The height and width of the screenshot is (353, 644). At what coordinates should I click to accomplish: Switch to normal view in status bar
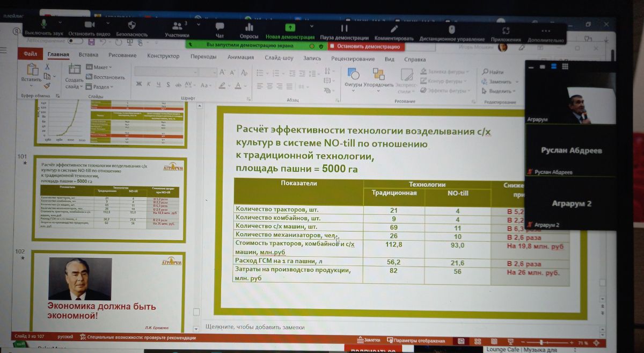point(460,341)
